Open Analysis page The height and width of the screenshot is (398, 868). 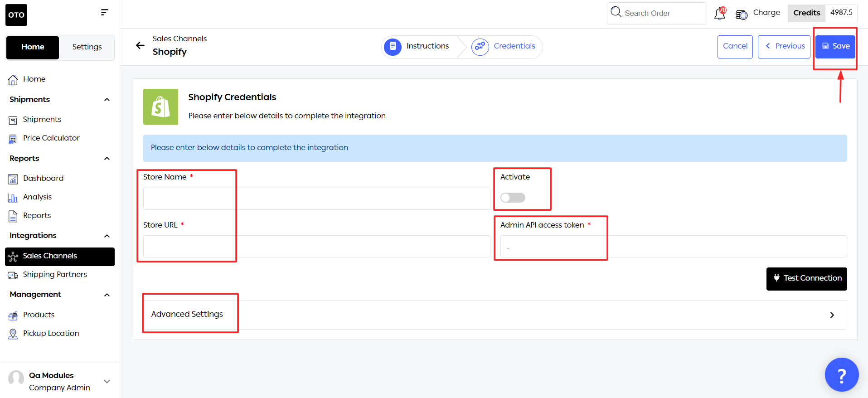click(37, 197)
